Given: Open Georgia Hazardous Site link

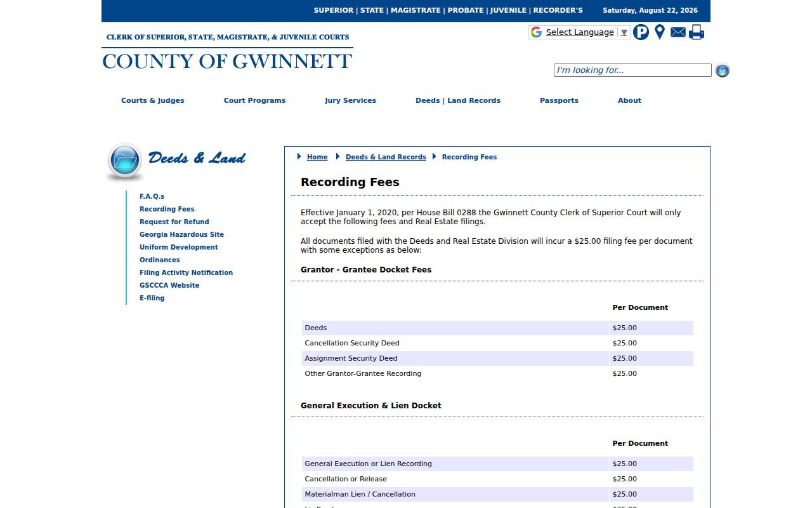Looking at the screenshot, I should coord(181,234).
